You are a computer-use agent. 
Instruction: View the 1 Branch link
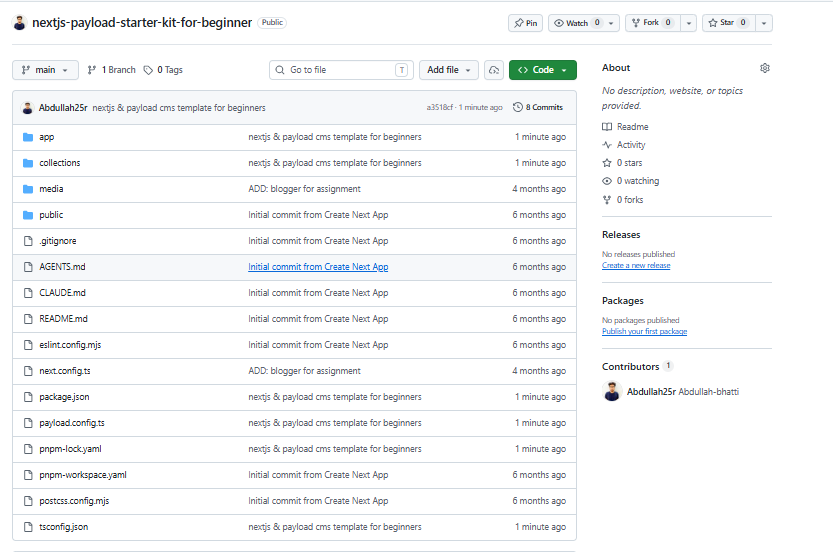click(x=112, y=70)
